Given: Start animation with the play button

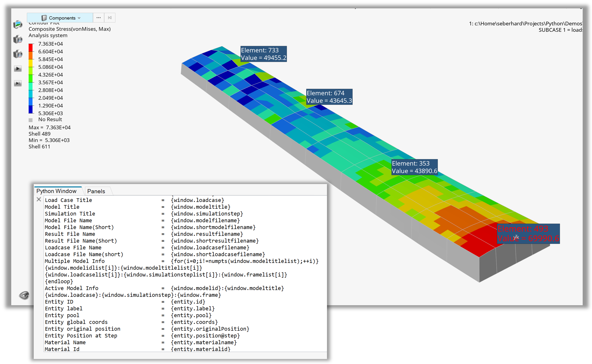Looking at the screenshot, I should pyautogui.click(x=18, y=69).
